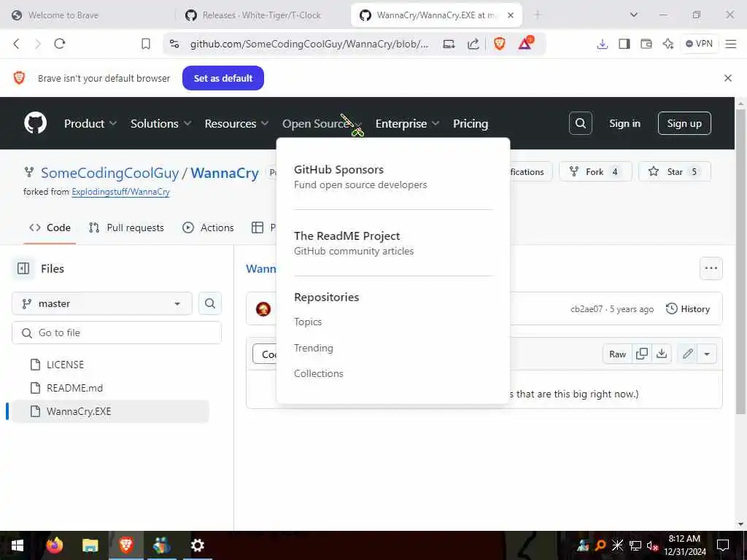The width and height of the screenshot is (747, 560).
Task: Switch to Pull requests tab
Action: (x=126, y=227)
